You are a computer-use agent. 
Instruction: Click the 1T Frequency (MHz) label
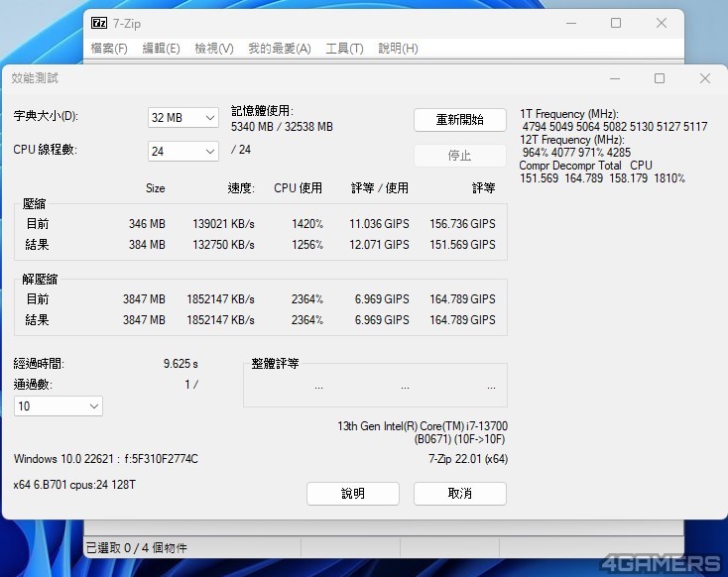(x=568, y=114)
